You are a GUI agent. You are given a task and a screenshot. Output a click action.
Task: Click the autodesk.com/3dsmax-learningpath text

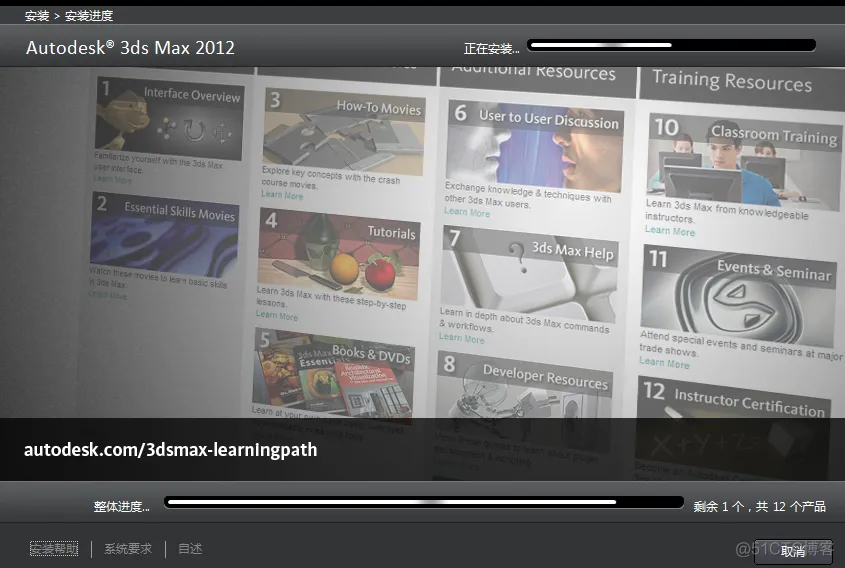[170, 449]
